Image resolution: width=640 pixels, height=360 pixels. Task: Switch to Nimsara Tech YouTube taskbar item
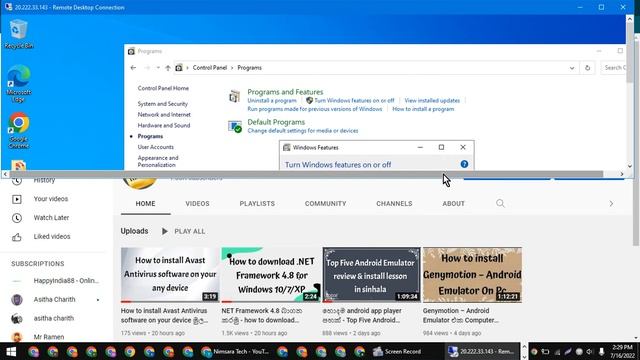235,351
